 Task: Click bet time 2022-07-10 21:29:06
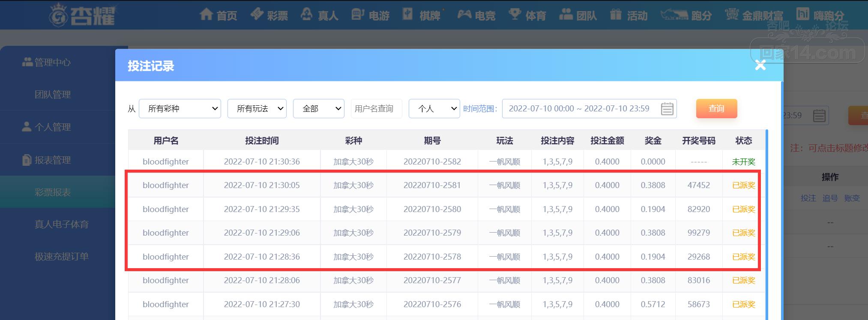click(262, 233)
